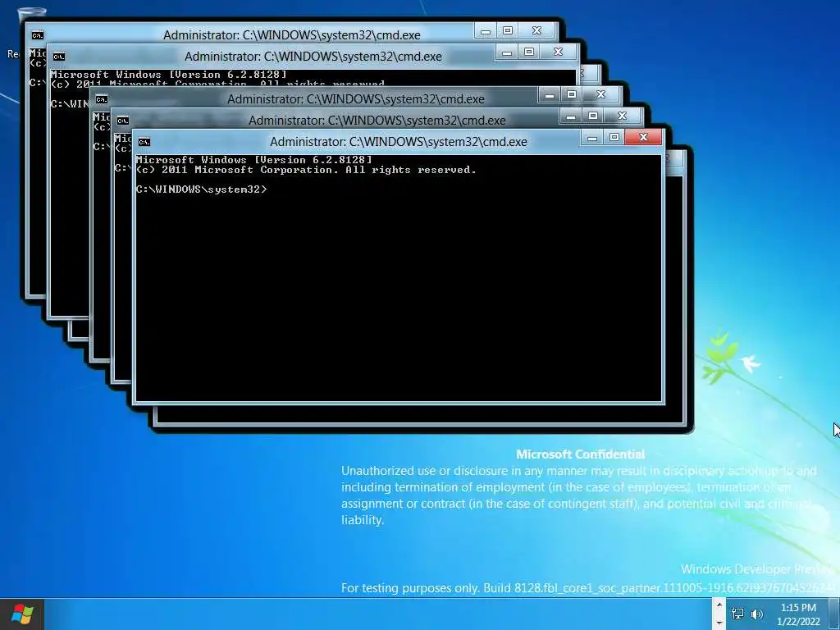This screenshot has height=630, width=840.
Task: Minimize the cmd window with second-highest title bar
Action: (507, 52)
